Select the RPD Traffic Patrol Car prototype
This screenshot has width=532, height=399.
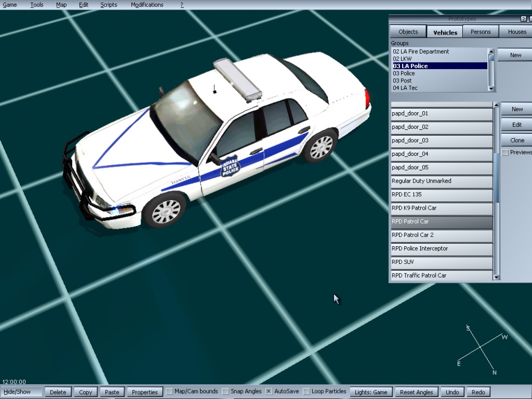coord(442,276)
